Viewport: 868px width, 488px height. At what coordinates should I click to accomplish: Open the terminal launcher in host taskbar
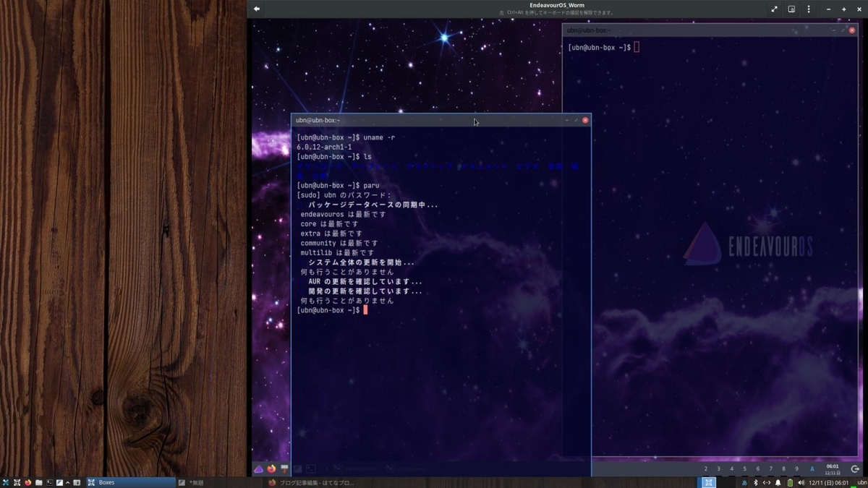pyautogui.click(x=49, y=482)
